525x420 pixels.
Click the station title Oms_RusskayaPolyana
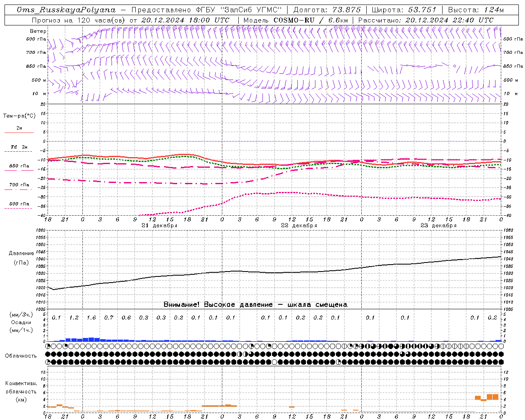[x=66, y=10]
